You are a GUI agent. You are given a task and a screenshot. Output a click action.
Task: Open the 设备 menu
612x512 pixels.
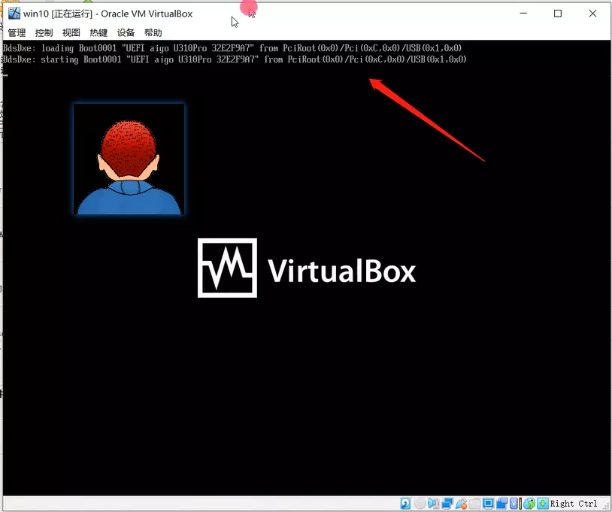pos(126,33)
